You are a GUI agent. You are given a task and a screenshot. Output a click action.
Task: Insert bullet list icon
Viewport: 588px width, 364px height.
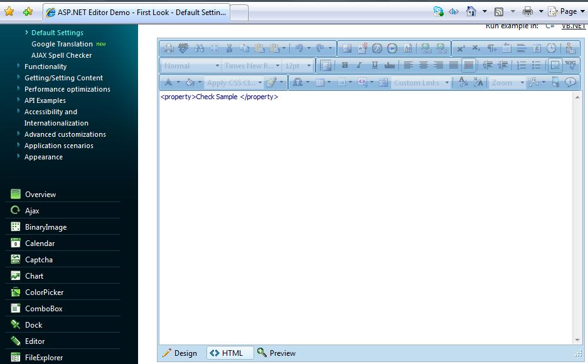tap(537, 66)
